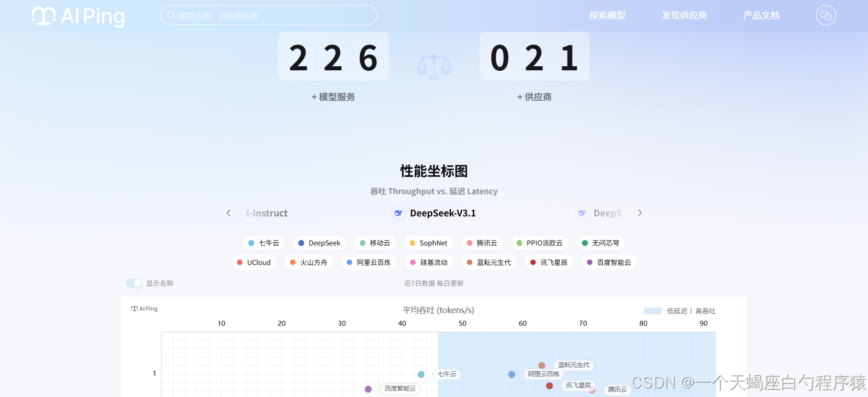868x397 pixels.
Task: Click the 腾讯云 chart label
Action: [617, 389]
